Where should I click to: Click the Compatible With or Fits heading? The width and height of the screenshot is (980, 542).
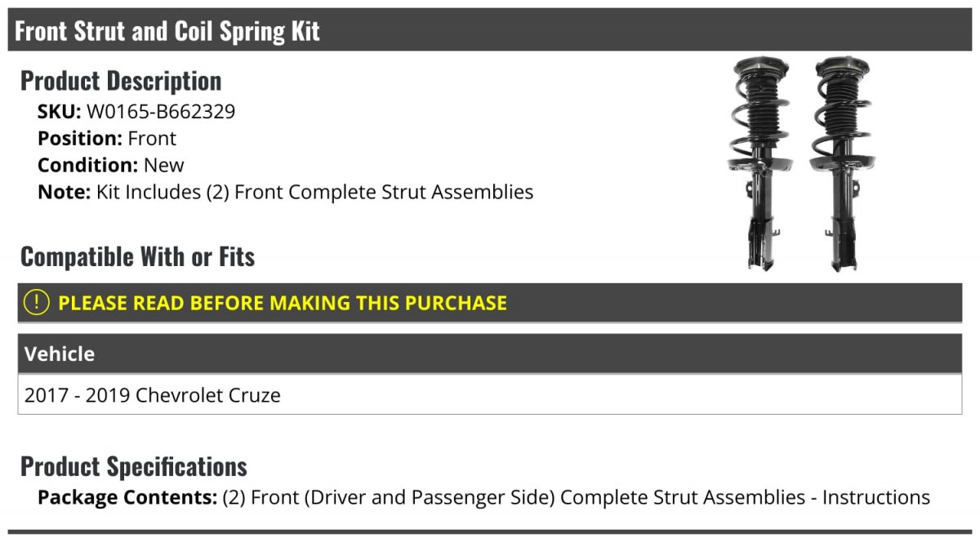point(138,257)
